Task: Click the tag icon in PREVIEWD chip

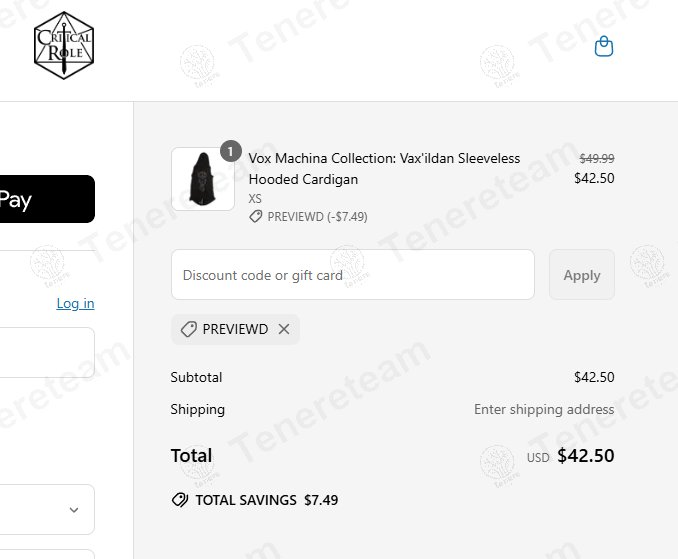Action: [188, 329]
